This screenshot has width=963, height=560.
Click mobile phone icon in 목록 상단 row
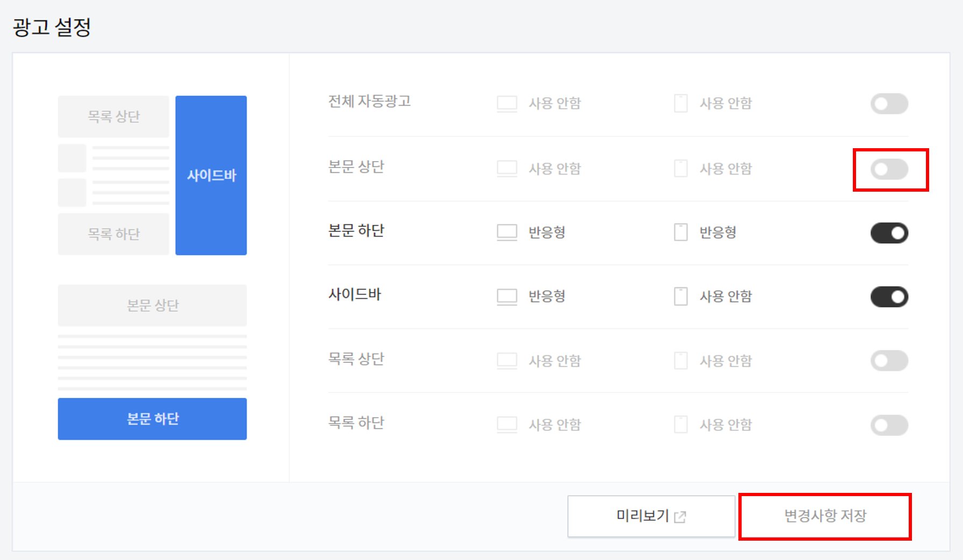click(x=681, y=361)
